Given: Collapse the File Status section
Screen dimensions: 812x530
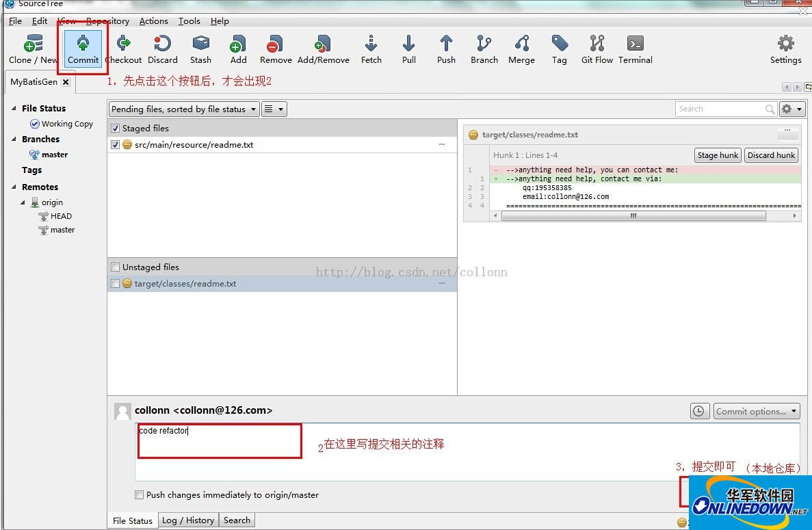Looking at the screenshot, I should click(14, 108).
